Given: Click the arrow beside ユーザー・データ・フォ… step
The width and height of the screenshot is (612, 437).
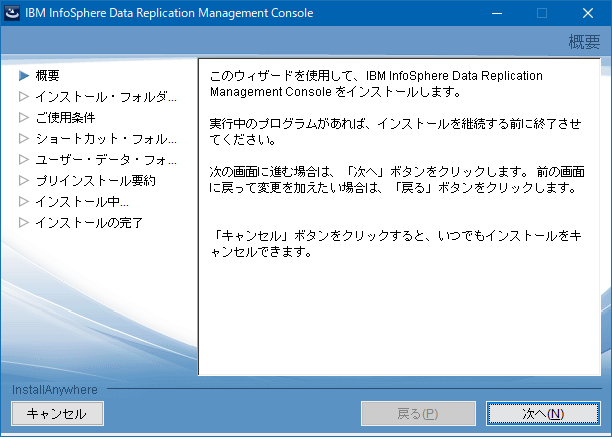Looking at the screenshot, I should coord(24,160).
